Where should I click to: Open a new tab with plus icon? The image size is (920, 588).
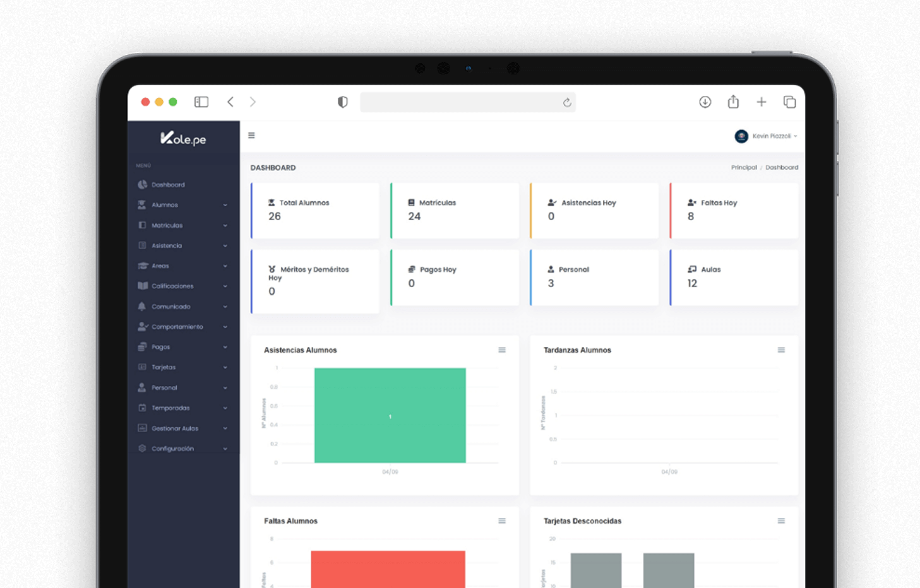[762, 102]
